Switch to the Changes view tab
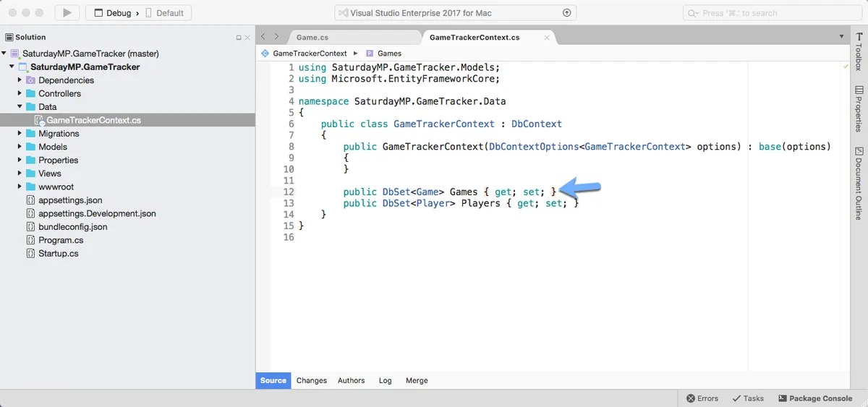 312,380
